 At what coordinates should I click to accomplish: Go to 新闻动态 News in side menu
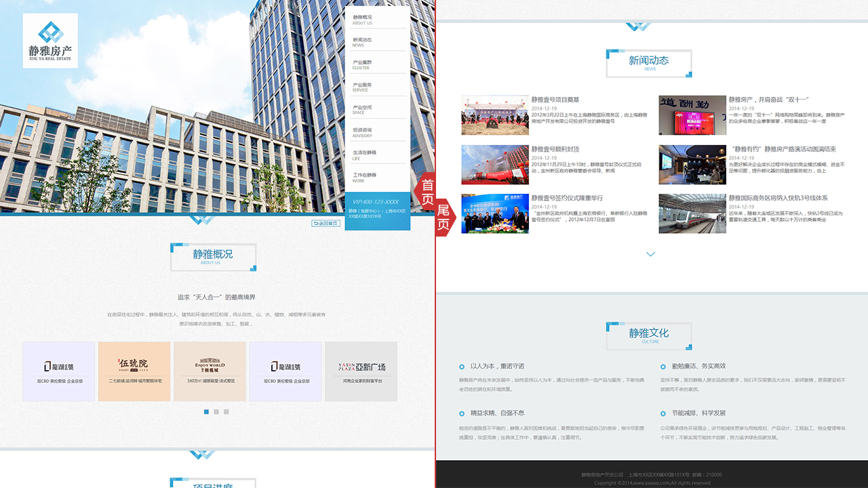pos(362,42)
